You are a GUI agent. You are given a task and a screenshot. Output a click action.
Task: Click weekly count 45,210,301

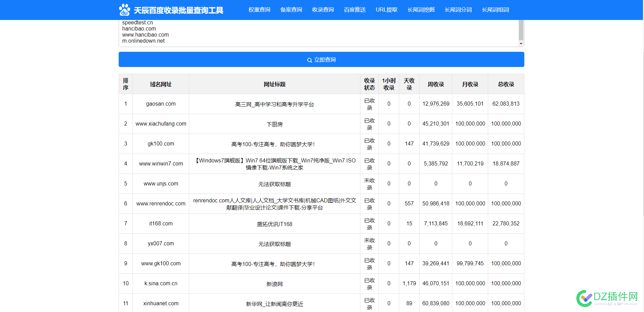[436, 124]
